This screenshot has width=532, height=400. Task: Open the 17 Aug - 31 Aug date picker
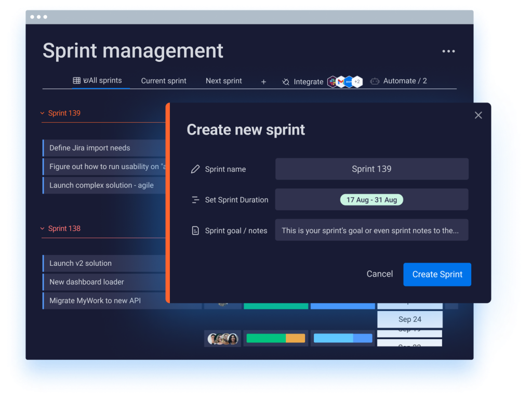coord(371,200)
